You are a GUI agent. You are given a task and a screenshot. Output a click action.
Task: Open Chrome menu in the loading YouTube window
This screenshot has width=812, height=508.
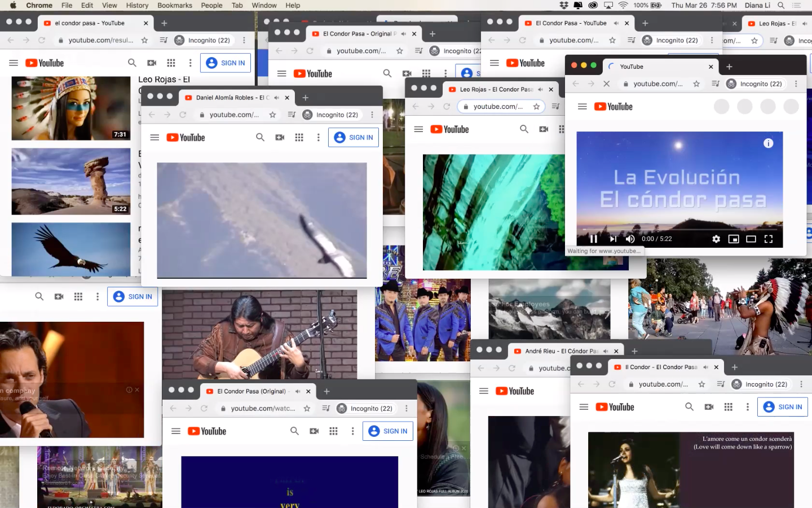(x=796, y=84)
